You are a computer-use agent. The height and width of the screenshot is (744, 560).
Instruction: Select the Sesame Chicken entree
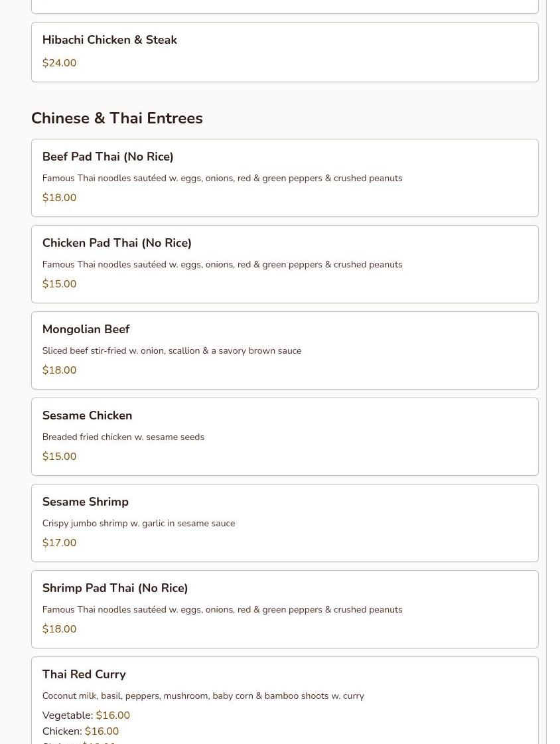point(285,437)
